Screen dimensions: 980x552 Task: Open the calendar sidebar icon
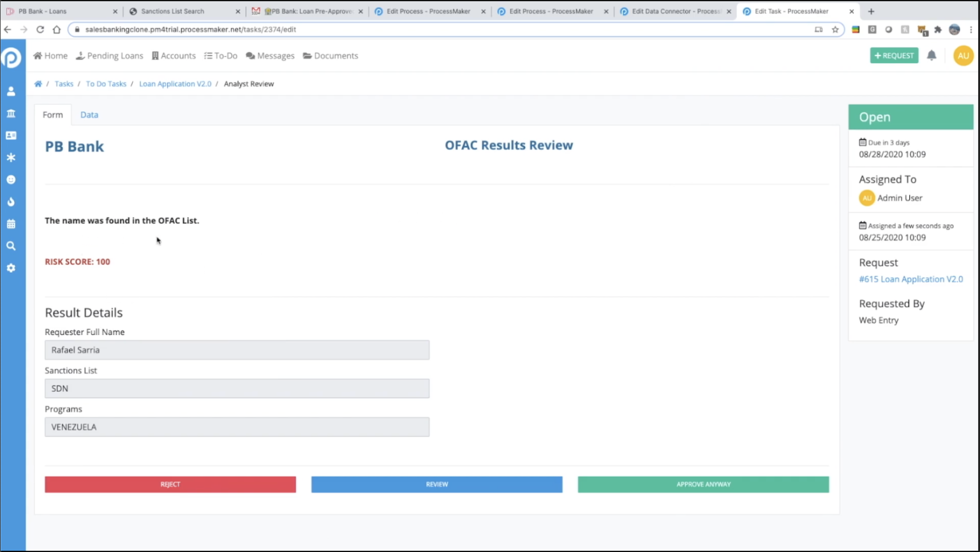(11, 223)
